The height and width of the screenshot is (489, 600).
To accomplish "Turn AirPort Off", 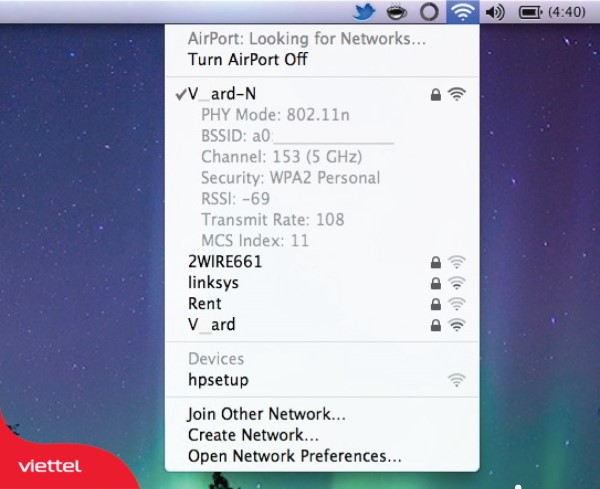I will pos(247,59).
